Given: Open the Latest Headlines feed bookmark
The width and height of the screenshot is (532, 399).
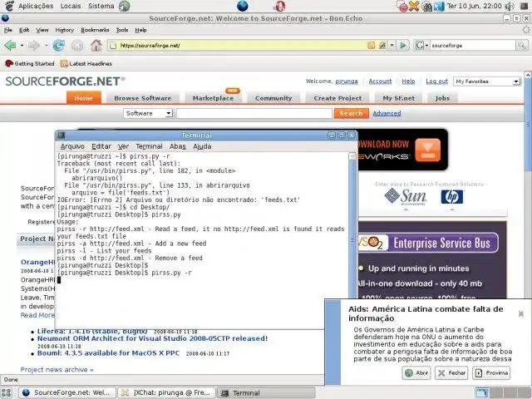Looking at the screenshot, I should tap(86, 63).
